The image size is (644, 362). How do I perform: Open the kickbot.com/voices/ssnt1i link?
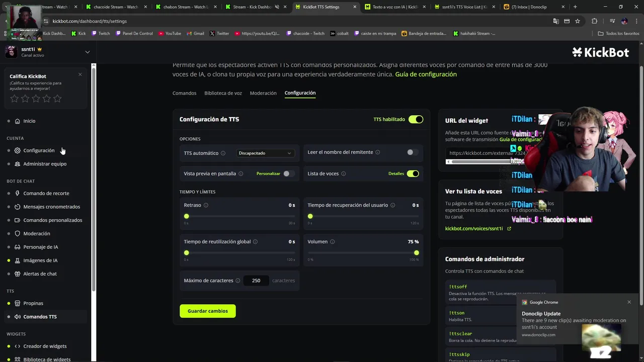point(474,229)
